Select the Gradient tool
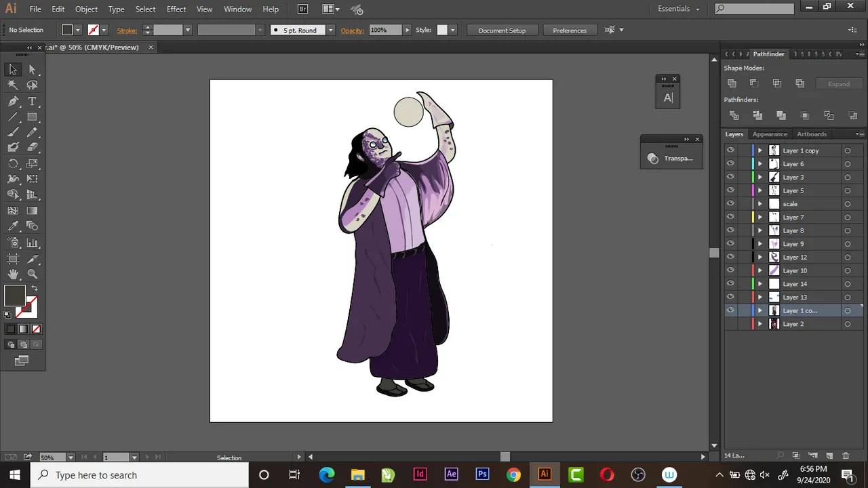Viewport: 868px width, 488px height. pos(32,211)
